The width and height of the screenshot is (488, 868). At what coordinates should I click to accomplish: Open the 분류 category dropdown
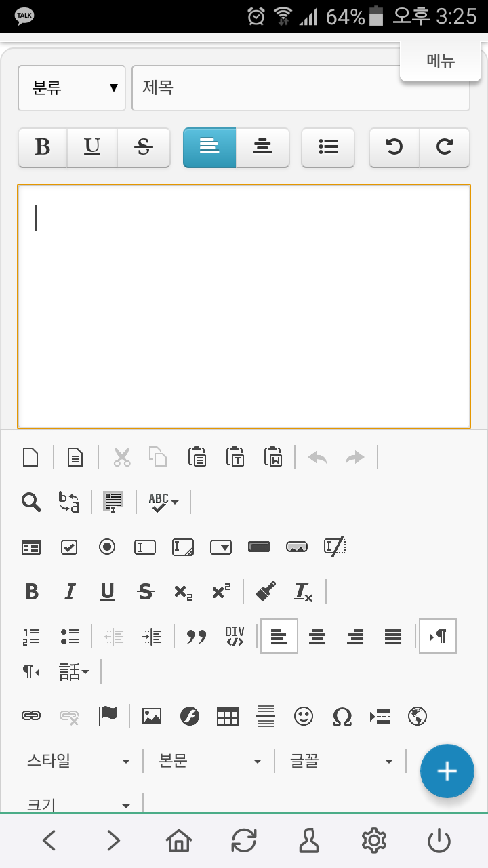(72, 88)
